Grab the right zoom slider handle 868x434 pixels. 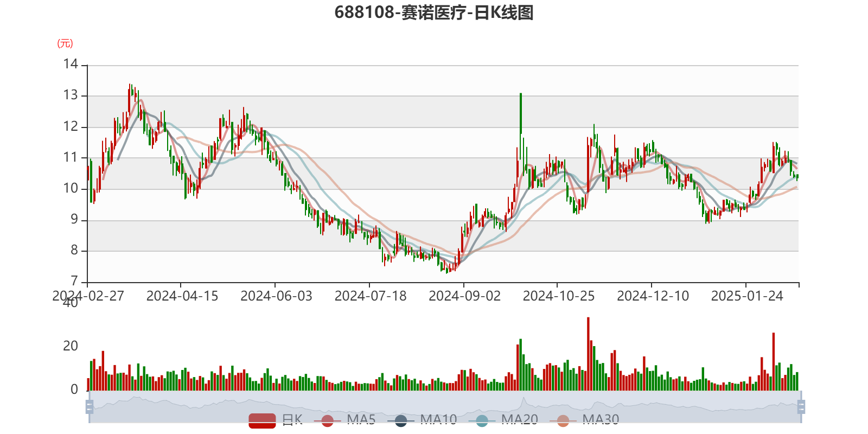pyautogui.click(x=801, y=407)
